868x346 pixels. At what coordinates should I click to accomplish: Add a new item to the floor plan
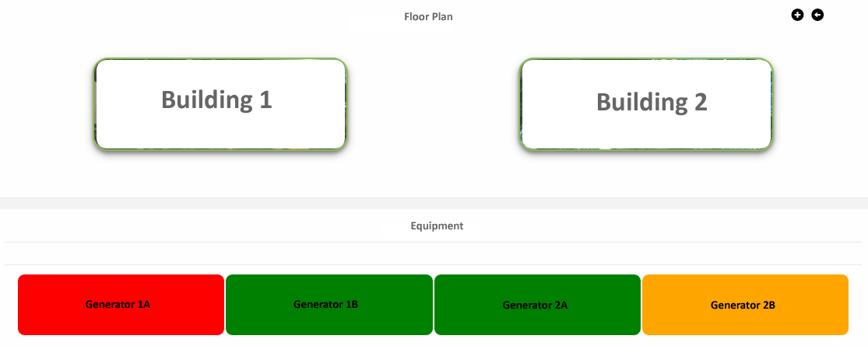797,15
